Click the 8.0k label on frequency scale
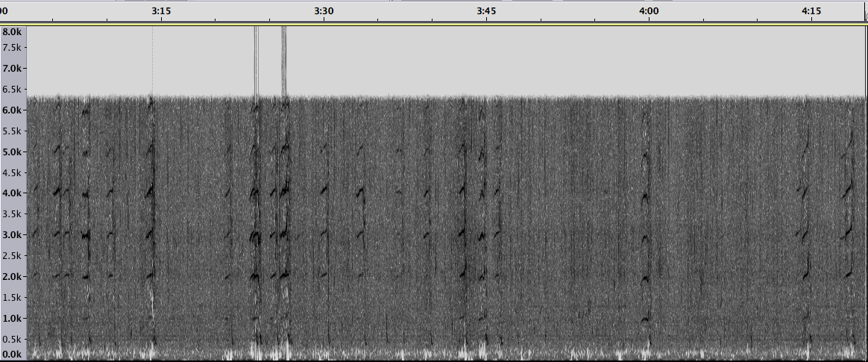The image size is (868, 362). [x=12, y=31]
